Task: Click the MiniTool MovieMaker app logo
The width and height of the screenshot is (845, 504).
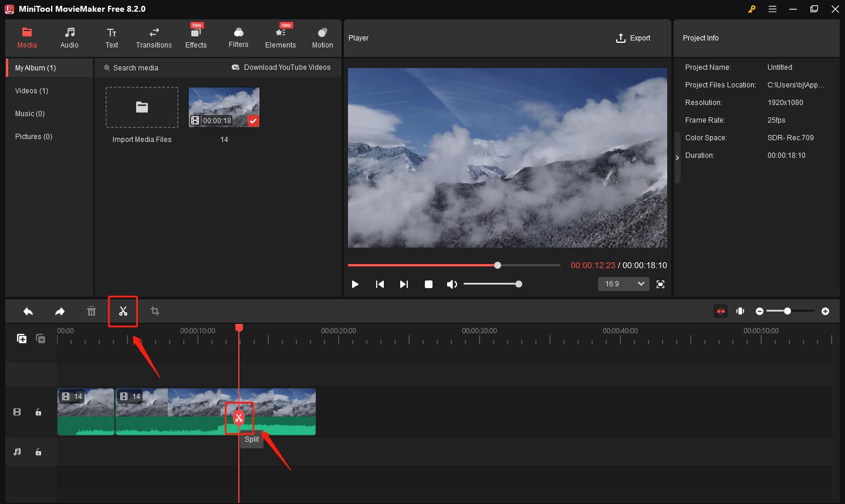Action: click(x=9, y=9)
